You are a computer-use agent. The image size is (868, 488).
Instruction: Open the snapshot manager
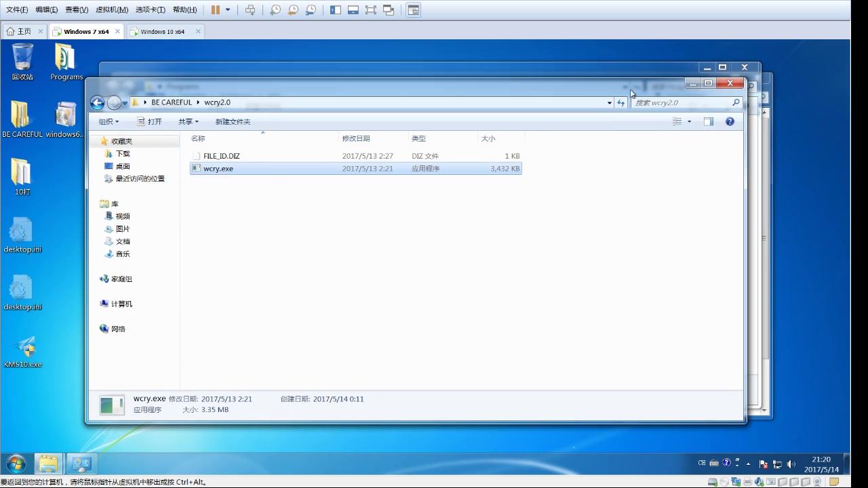(311, 10)
